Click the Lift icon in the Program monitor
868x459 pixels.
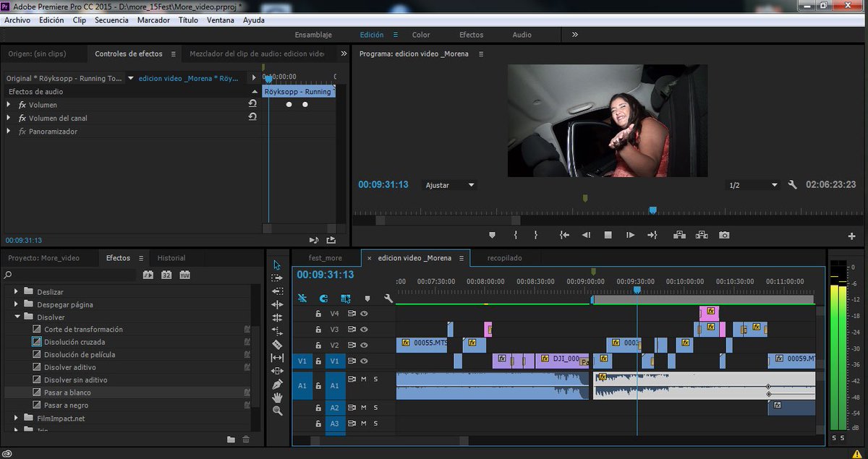[x=681, y=235]
